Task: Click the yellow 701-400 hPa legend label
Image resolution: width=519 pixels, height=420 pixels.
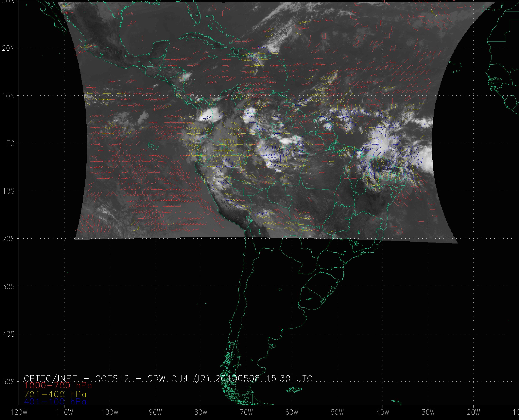Action: pyautogui.click(x=55, y=394)
